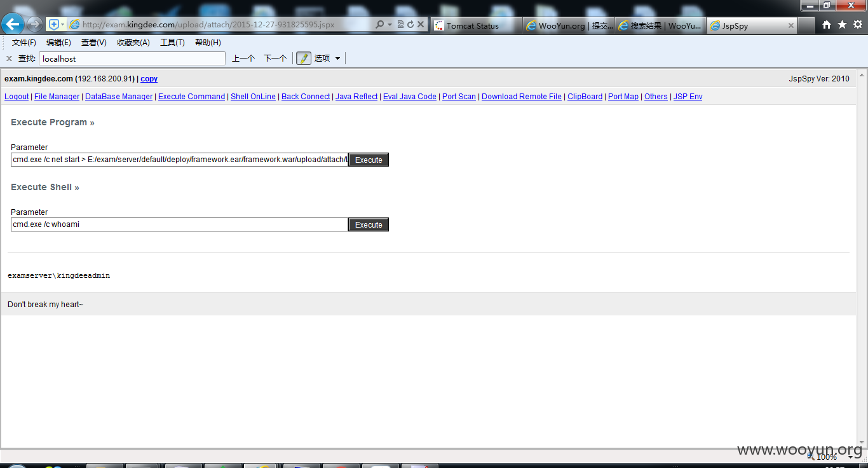Open the dropdown arrow beside the shield icon

coord(62,24)
